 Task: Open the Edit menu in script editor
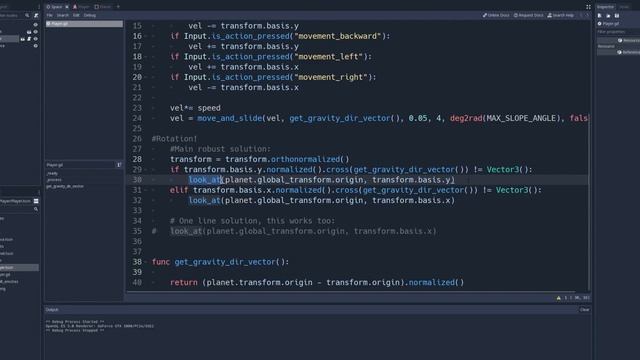point(76,15)
